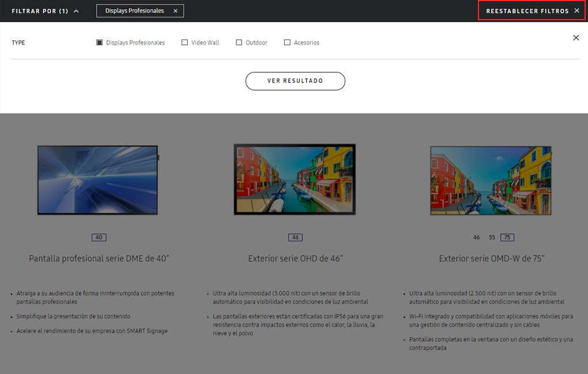Choose size 46 for OMD-W series
The height and width of the screenshot is (374, 588).
tap(476, 237)
